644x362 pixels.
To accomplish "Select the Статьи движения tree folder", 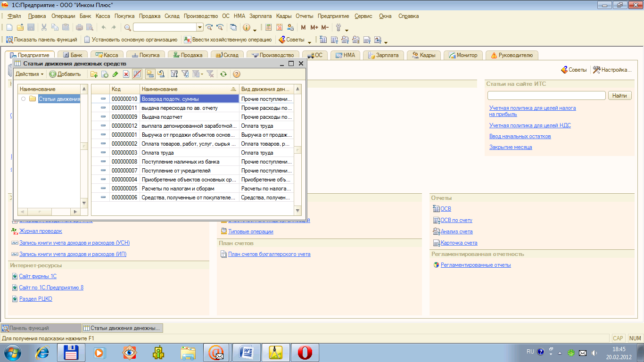I will click(x=59, y=99).
